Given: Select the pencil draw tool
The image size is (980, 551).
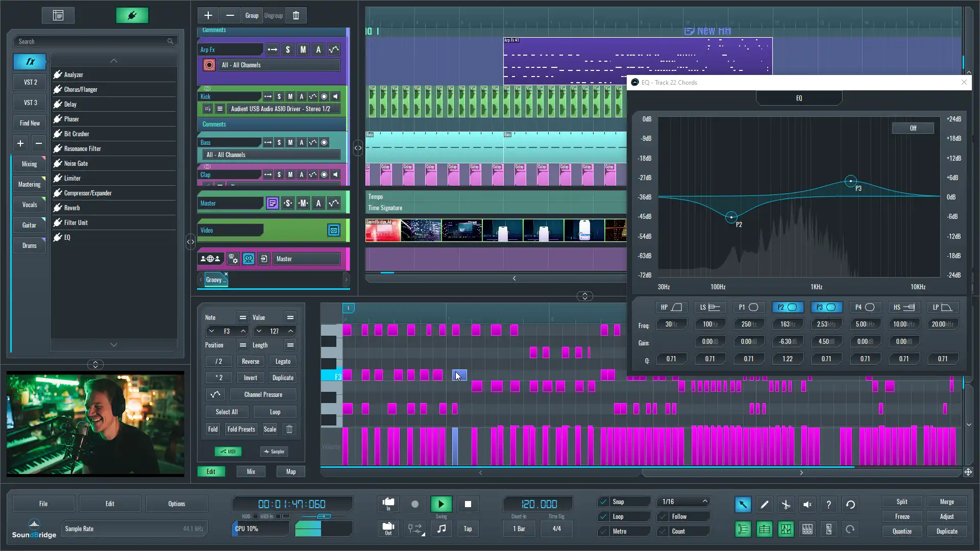Looking at the screenshot, I should coord(764,505).
